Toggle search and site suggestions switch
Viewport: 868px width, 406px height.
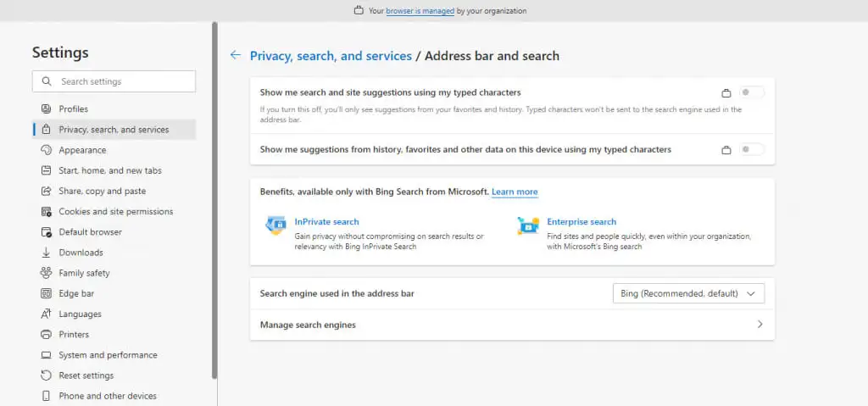[x=752, y=92]
